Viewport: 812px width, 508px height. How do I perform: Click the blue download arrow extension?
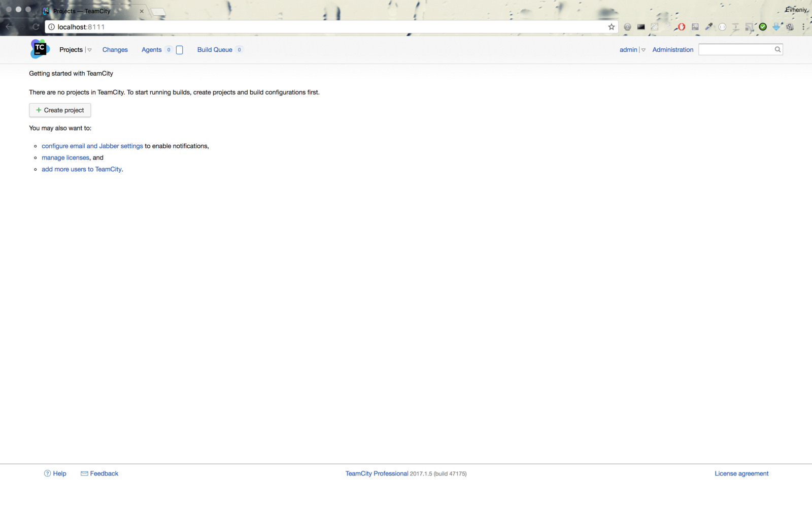[x=776, y=27]
